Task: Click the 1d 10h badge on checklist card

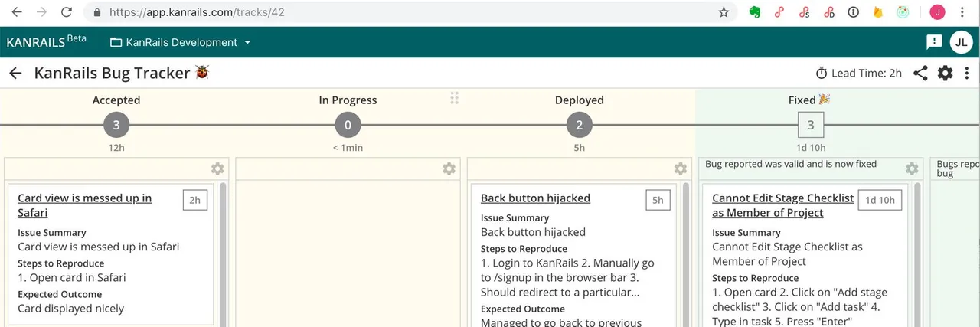Action: click(880, 201)
